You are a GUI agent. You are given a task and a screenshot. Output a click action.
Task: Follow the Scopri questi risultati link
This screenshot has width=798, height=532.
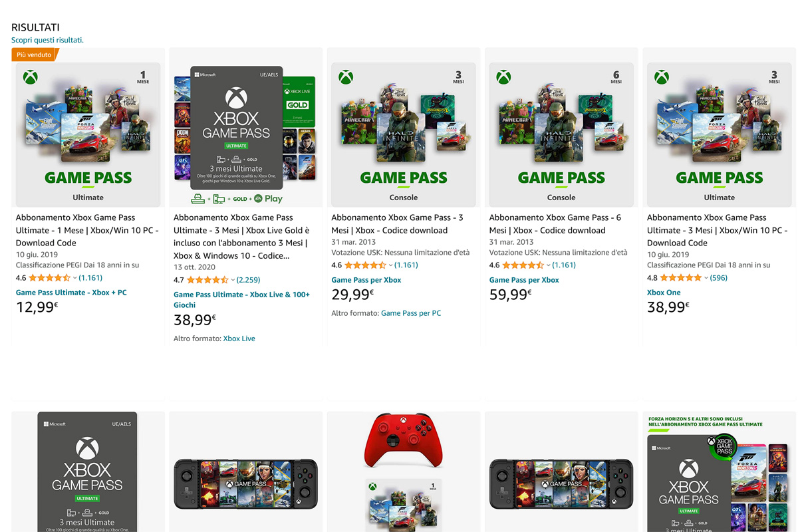point(47,40)
